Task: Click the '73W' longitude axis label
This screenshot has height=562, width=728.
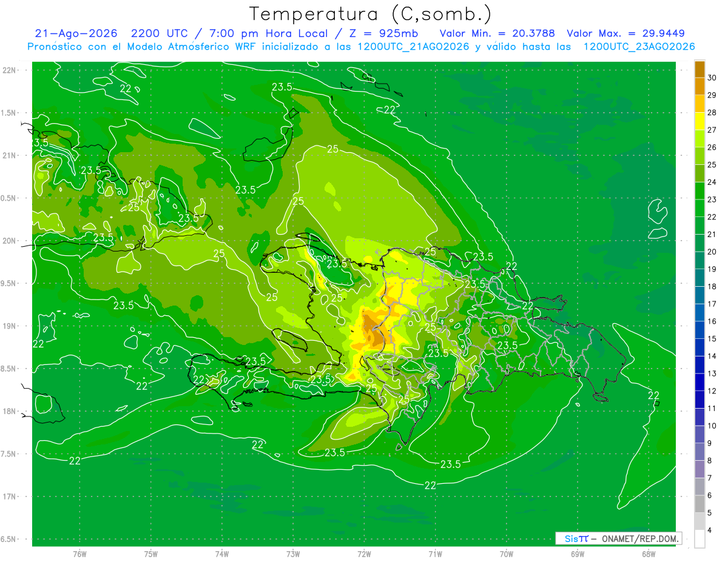Action: pyautogui.click(x=293, y=554)
